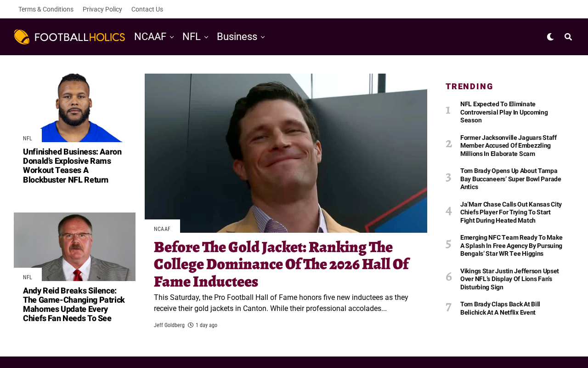
Task: Open the Privacy Policy link
Action: point(102,9)
